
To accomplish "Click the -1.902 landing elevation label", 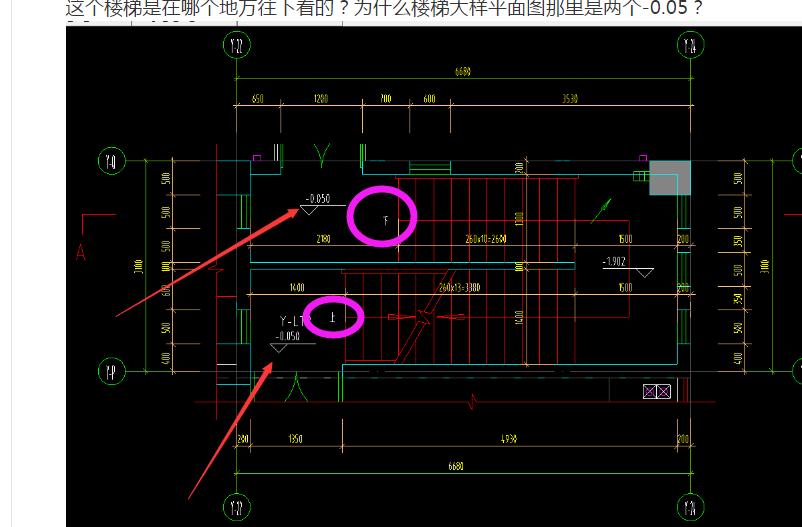I will point(614,261).
